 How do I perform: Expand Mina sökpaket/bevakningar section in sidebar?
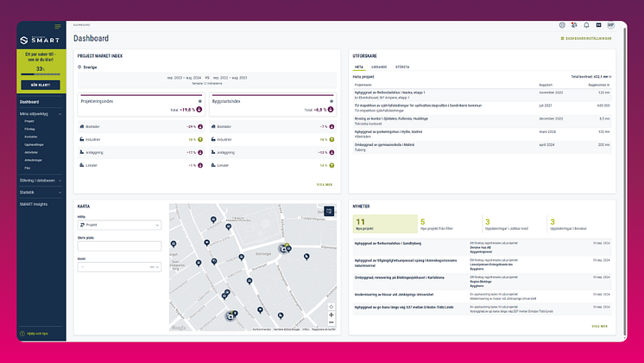(60, 113)
